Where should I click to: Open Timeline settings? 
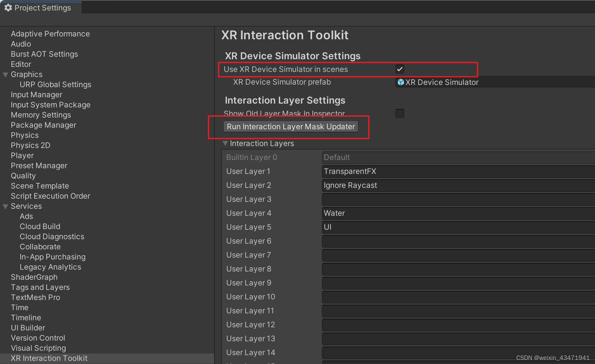[26, 318]
